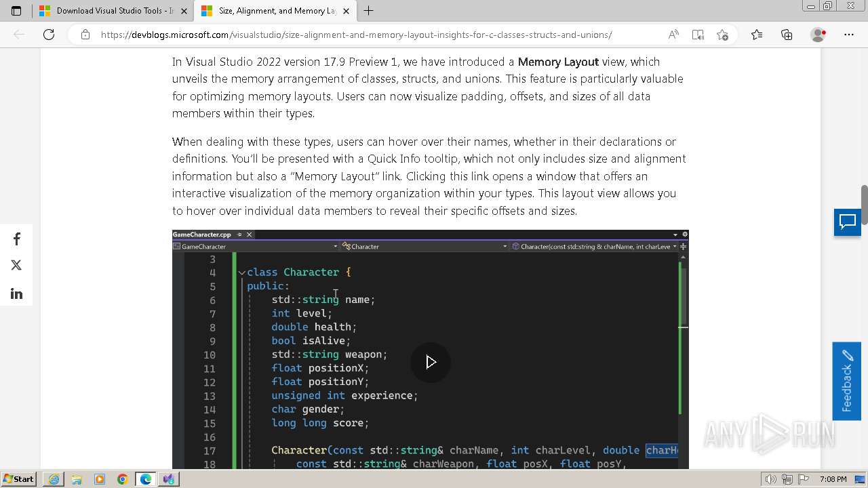868x488 pixels.
Task: Click the GameCharacter.cpp tab in video
Action: [201, 235]
